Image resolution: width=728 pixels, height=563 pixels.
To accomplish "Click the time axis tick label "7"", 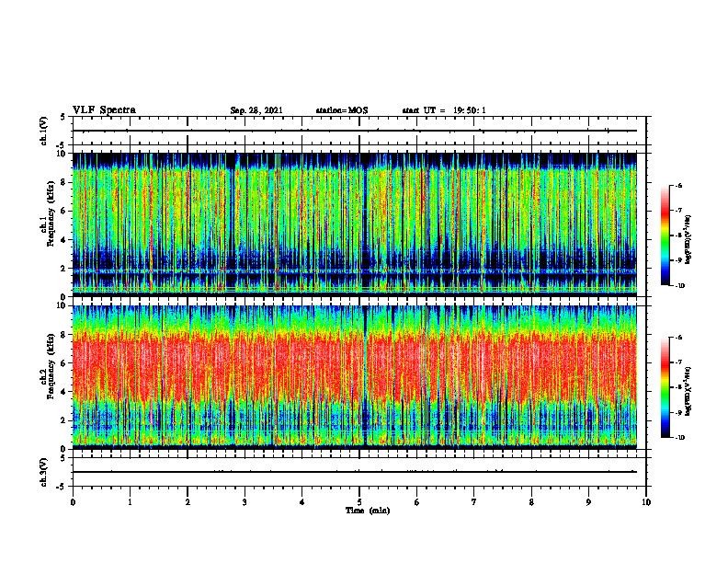I will coord(474,502).
